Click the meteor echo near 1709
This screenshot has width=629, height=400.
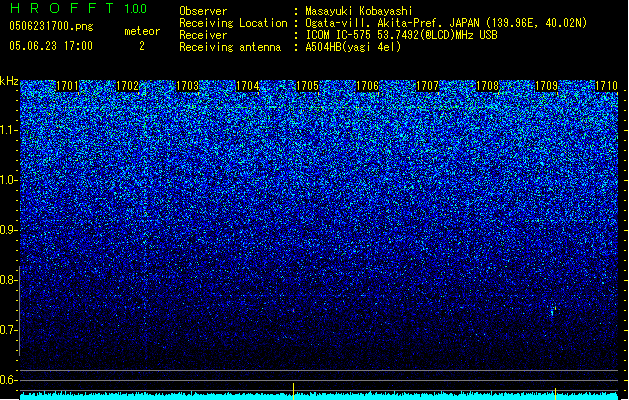553,311
